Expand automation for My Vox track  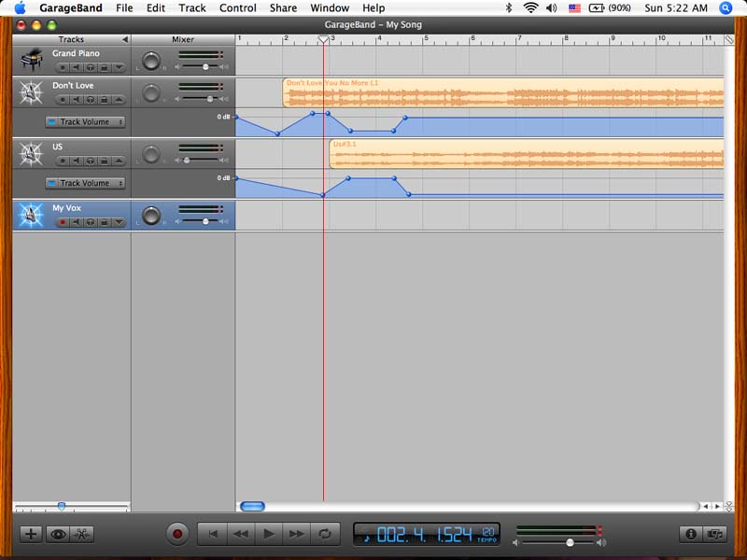119,222
